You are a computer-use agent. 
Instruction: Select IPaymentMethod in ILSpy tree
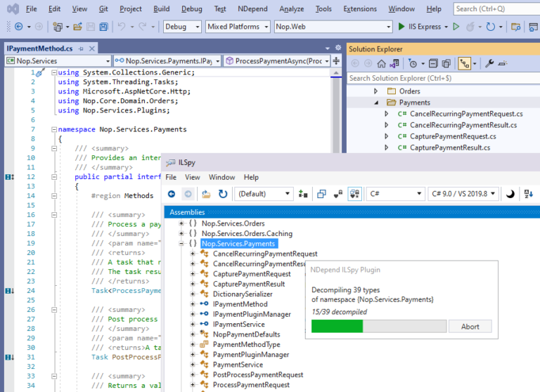240,304
